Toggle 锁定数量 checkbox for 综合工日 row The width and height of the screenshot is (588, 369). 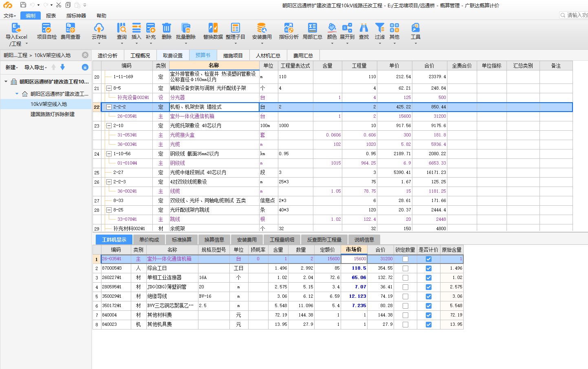pos(405,268)
